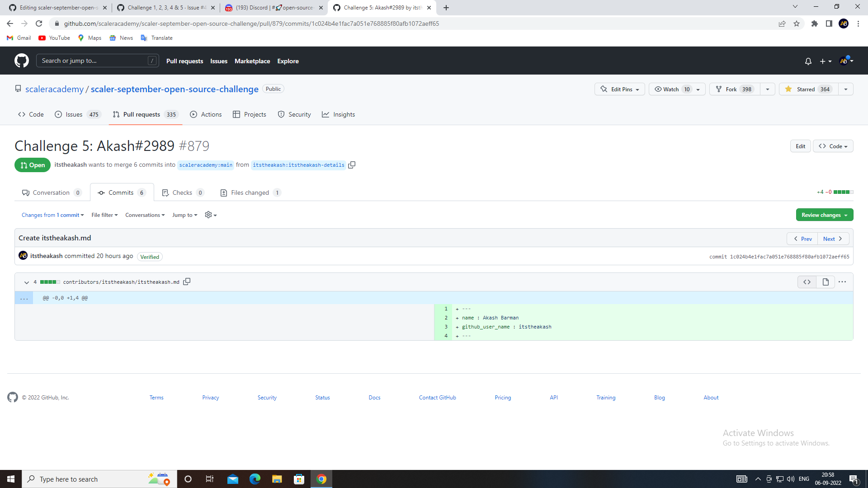Open the diff display options gear
This screenshot has height=488, width=868.
click(210, 215)
